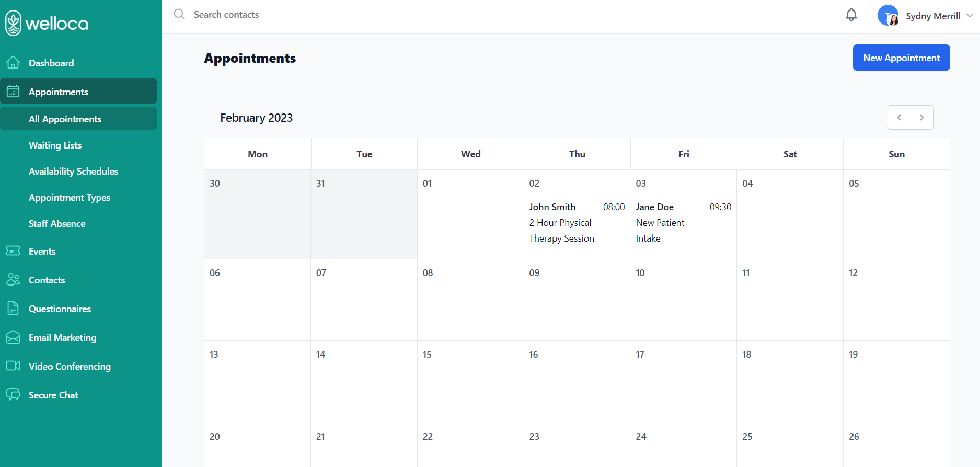Advance to the next month

click(x=922, y=118)
